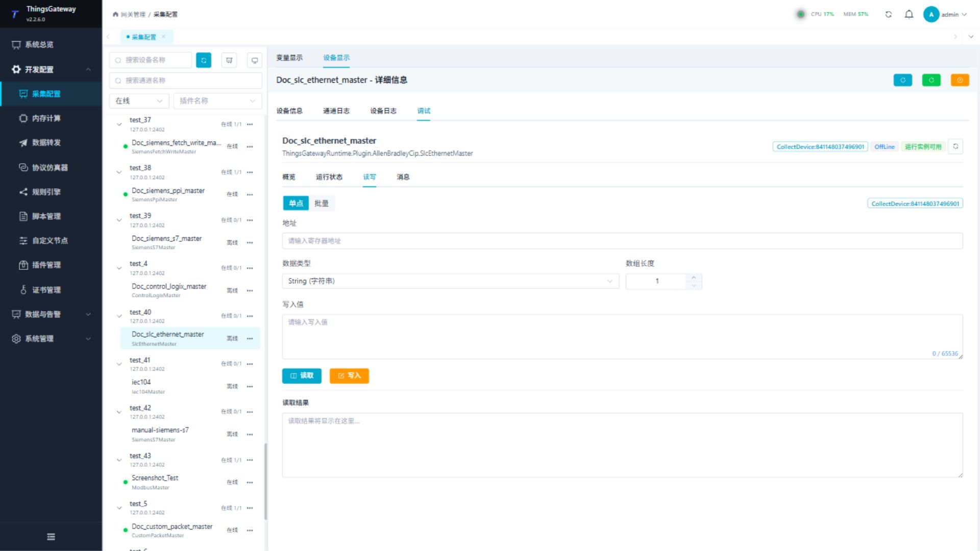This screenshot has width=980, height=551.
Task: Click the archive icon button beside device search
Action: (x=229, y=60)
